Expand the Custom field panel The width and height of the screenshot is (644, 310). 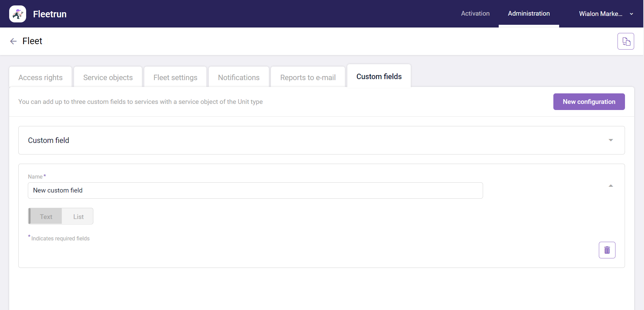tap(611, 140)
